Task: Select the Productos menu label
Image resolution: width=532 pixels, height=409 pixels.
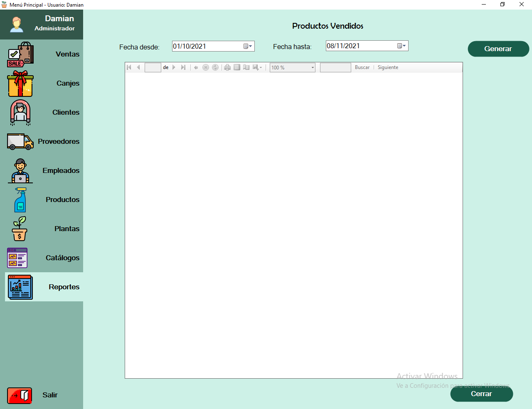Action: coord(62,200)
